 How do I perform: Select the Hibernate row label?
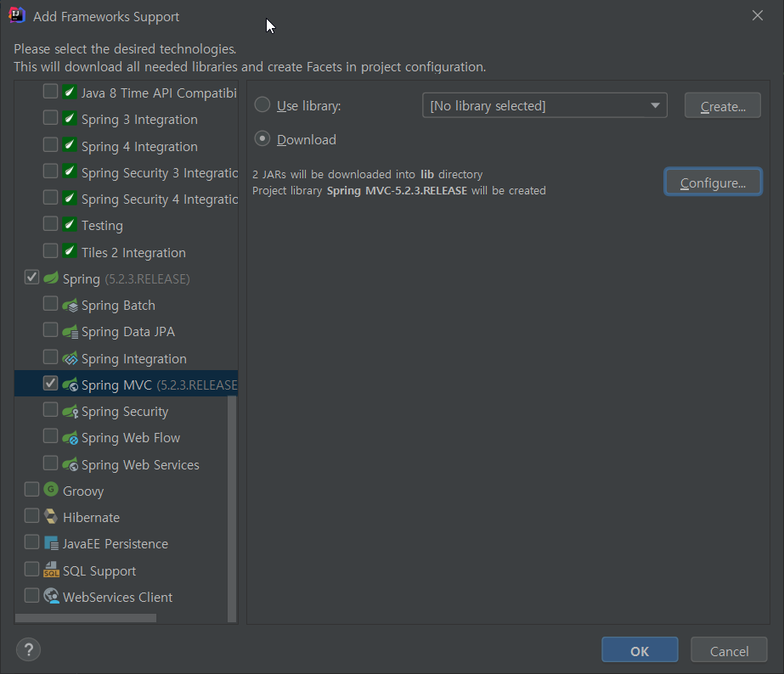92,518
